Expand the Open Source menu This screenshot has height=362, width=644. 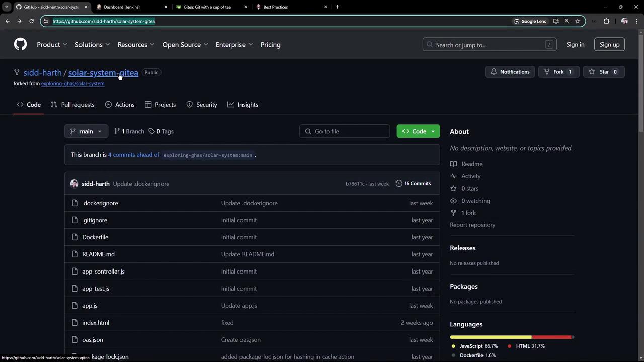click(185, 45)
